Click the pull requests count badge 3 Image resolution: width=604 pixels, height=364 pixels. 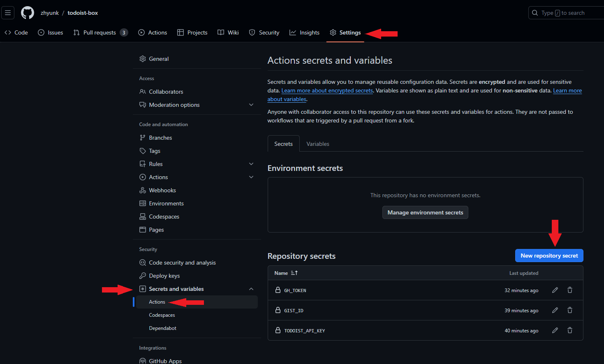coord(124,32)
